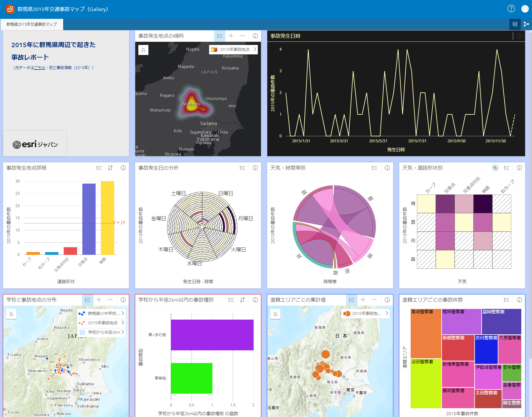Open the model view diagram icon
Screen dimensions: 532x417
pyautogui.click(x=526, y=24)
